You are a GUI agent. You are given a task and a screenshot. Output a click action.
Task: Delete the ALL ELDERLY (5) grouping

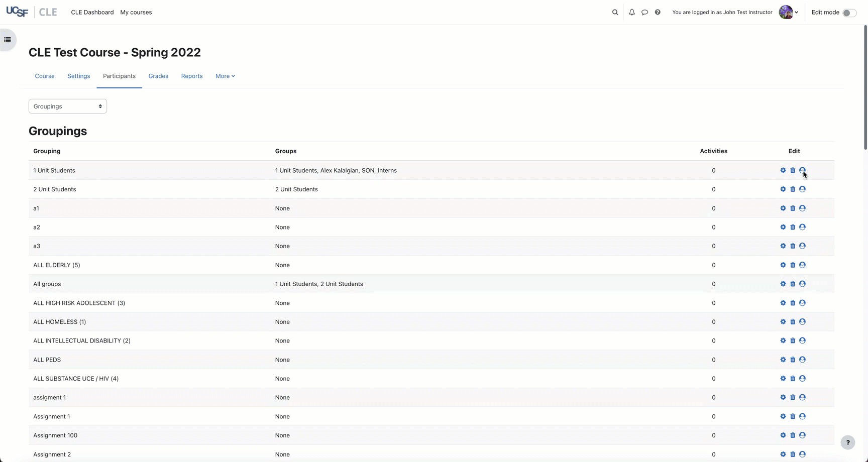[x=793, y=265]
